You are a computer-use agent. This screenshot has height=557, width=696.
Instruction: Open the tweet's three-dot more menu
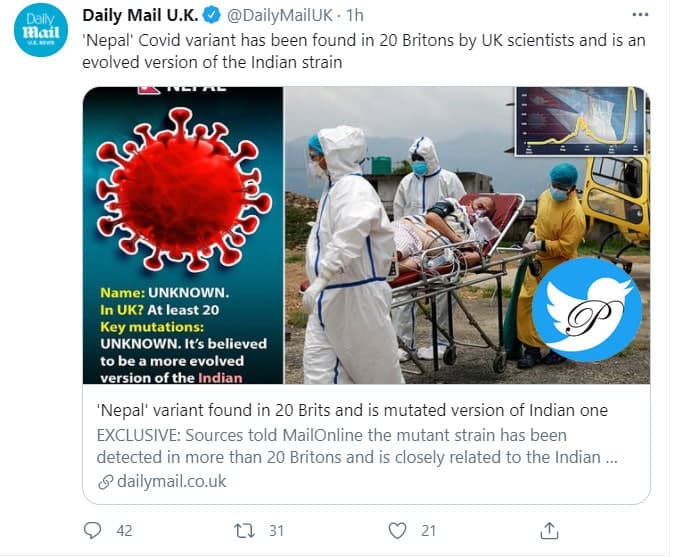tap(640, 16)
